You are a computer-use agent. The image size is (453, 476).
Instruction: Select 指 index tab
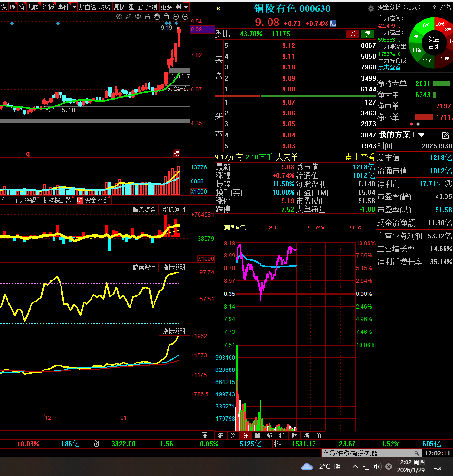coord(282,436)
